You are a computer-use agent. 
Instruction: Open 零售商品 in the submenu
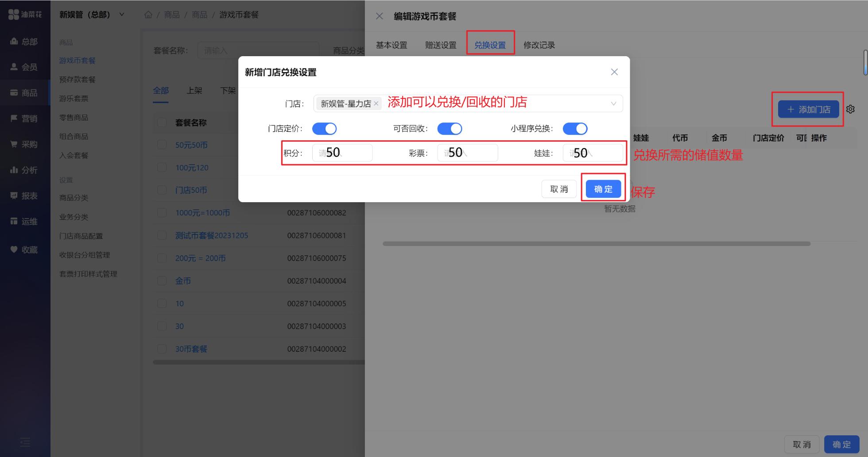(74, 118)
